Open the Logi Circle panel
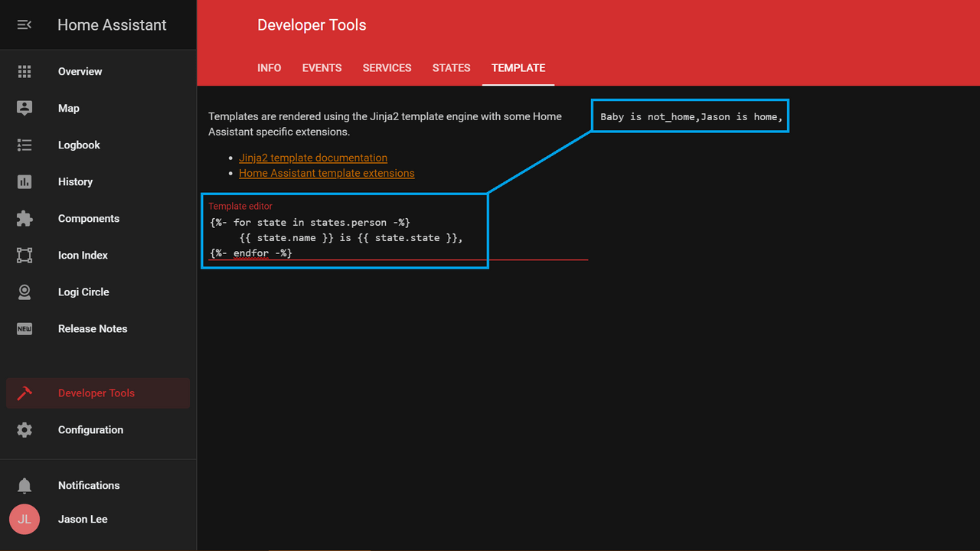 coord(98,292)
